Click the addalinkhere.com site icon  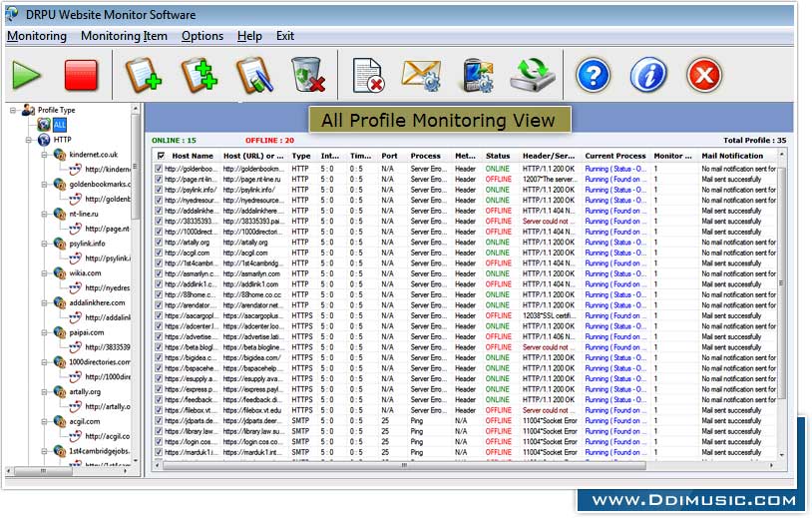pyautogui.click(x=60, y=302)
